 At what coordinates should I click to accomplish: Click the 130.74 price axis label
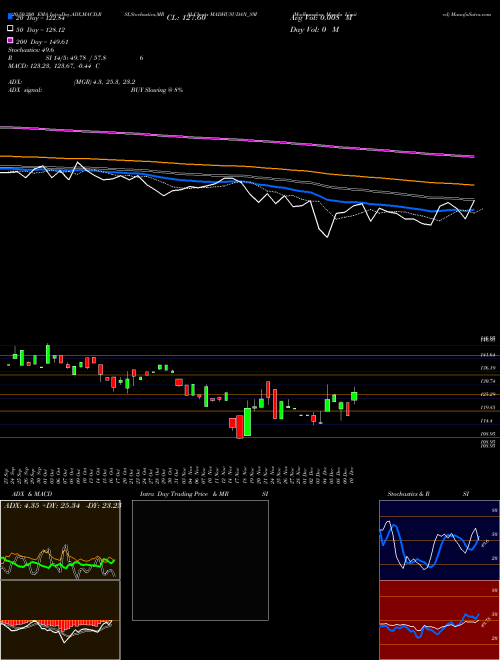[488, 381]
